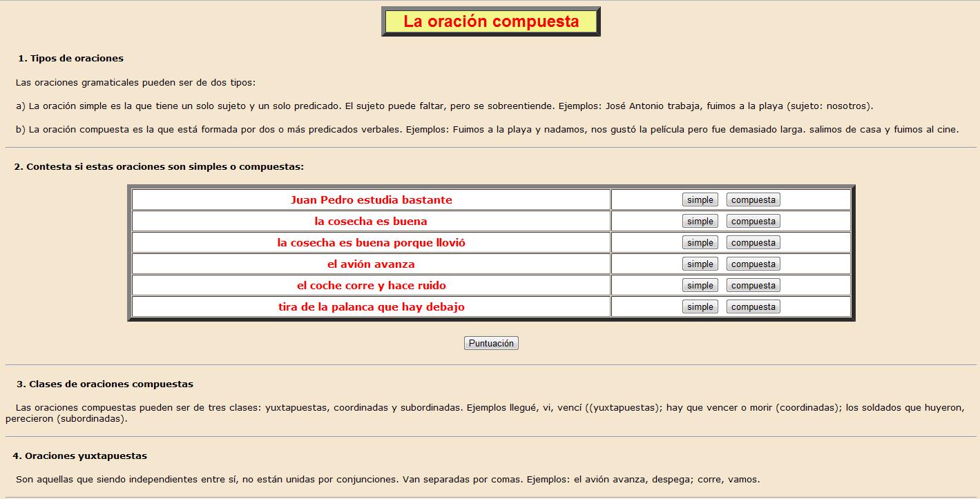The image size is (980, 499).
Task: Mark 'Juan Pedro estudia bastante' as compuesta
Action: click(x=753, y=199)
